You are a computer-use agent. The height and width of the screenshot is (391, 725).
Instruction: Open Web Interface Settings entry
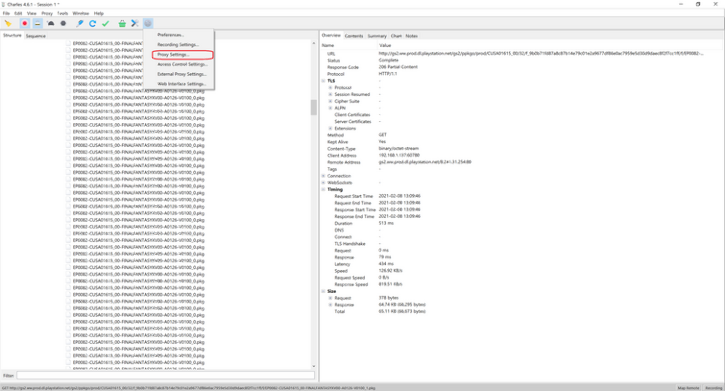181,84
